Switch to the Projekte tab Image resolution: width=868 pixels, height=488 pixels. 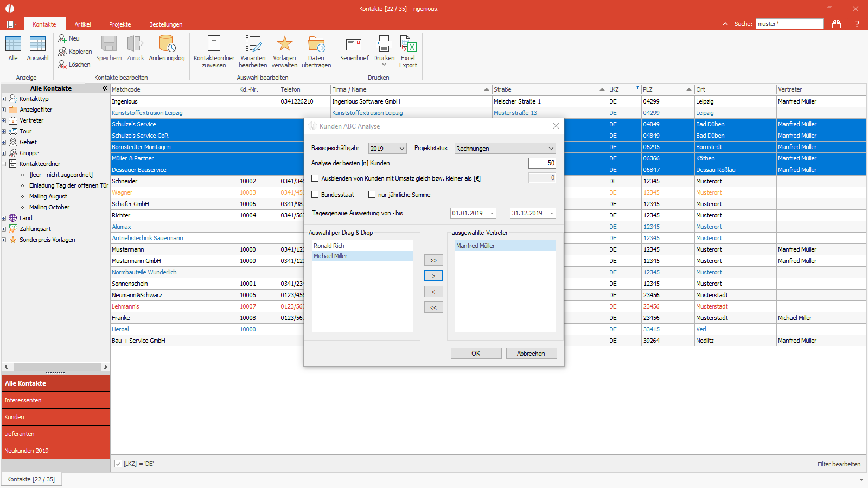click(120, 24)
